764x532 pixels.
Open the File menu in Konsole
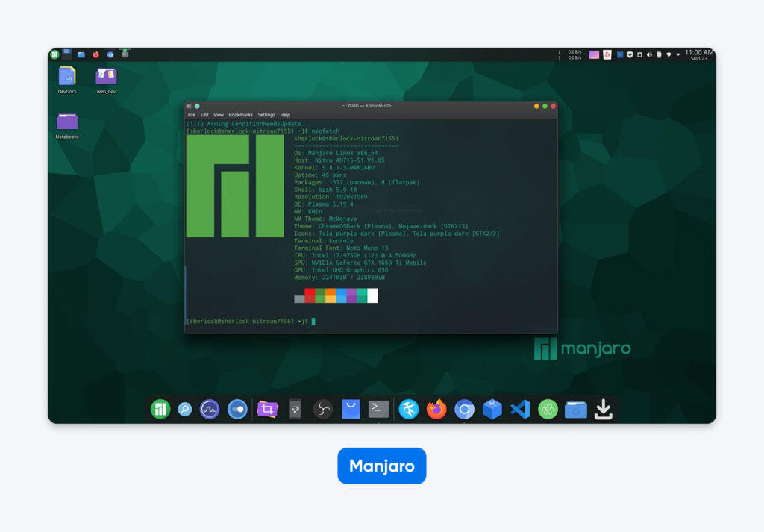(193, 115)
